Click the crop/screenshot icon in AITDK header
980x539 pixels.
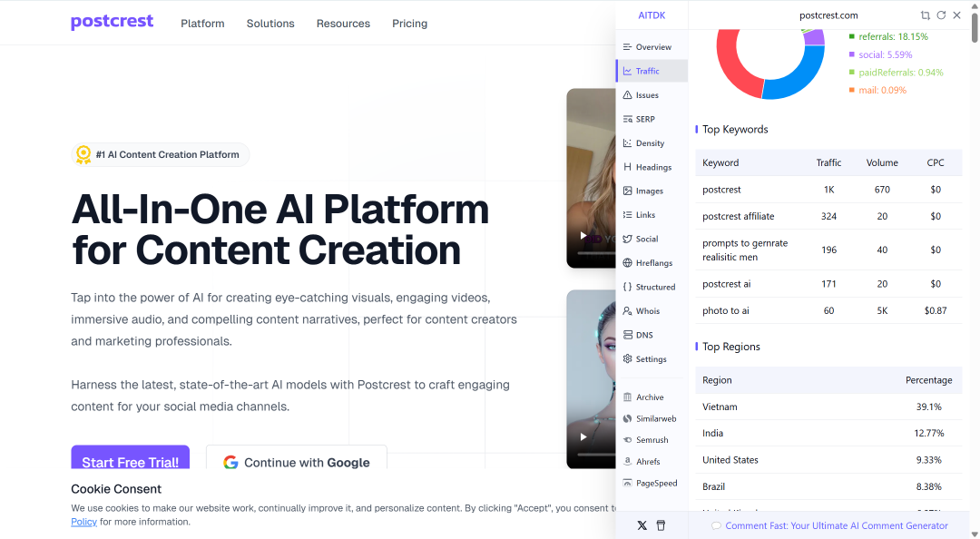pos(925,15)
